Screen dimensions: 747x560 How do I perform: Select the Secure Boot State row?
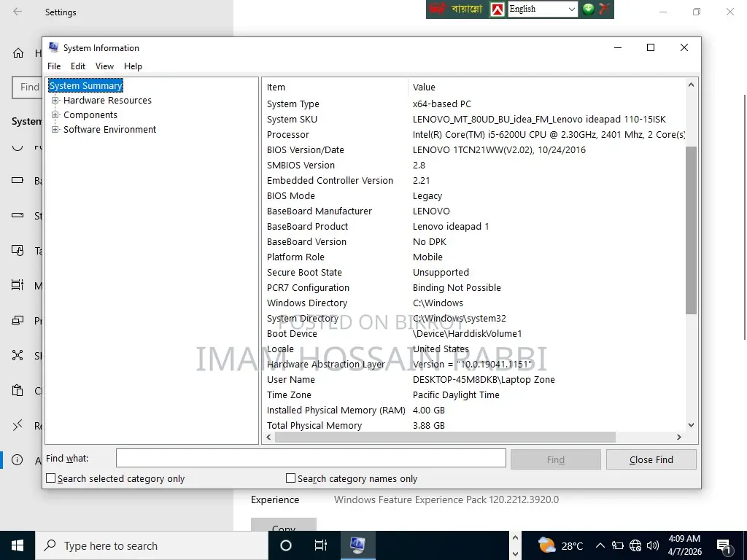click(x=474, y=273)
